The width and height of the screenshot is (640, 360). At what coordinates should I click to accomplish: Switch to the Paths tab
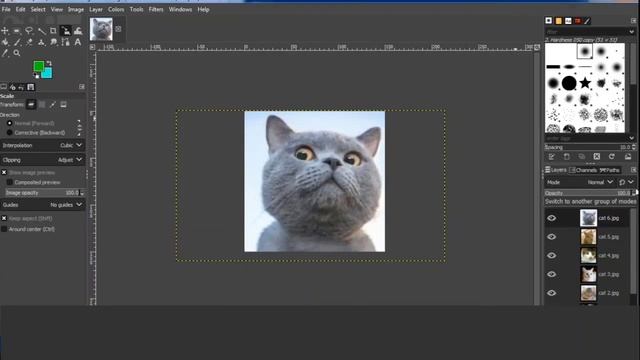click(609, 170)
